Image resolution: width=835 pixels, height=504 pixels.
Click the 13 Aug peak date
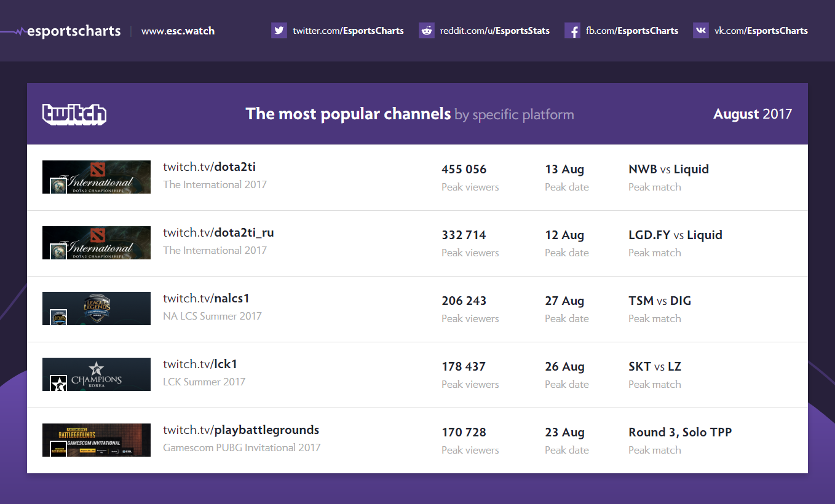click(564, 170)
